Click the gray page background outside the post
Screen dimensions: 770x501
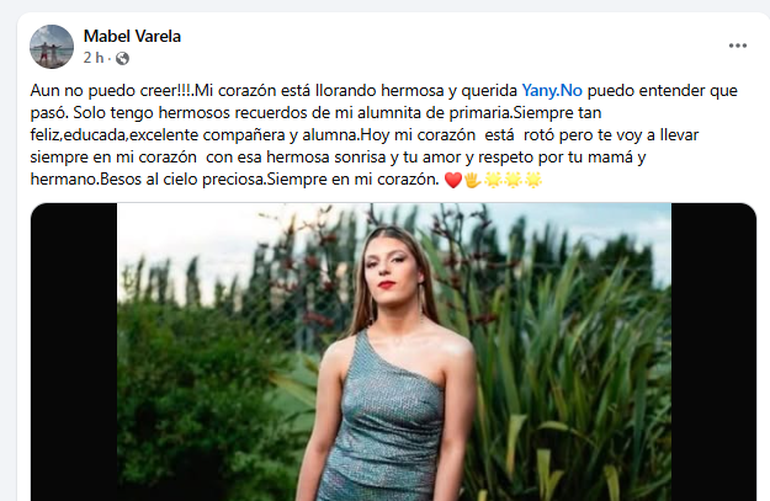click(8, 246)
